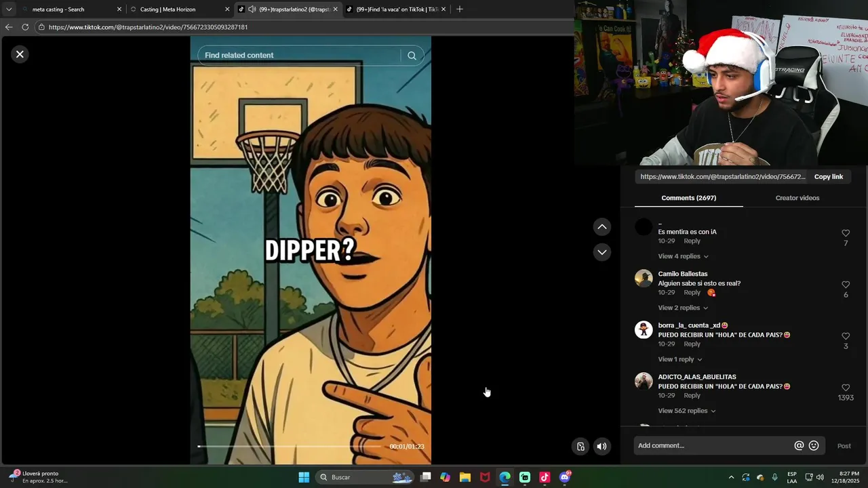Viewport: 868px width, 488px height.
Task: Expand View 562 replies
Action: tap(687, 411)
